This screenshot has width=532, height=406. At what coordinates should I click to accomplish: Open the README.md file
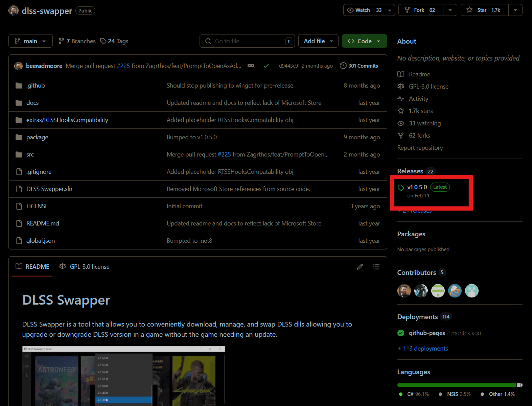[x=43, y=223]
